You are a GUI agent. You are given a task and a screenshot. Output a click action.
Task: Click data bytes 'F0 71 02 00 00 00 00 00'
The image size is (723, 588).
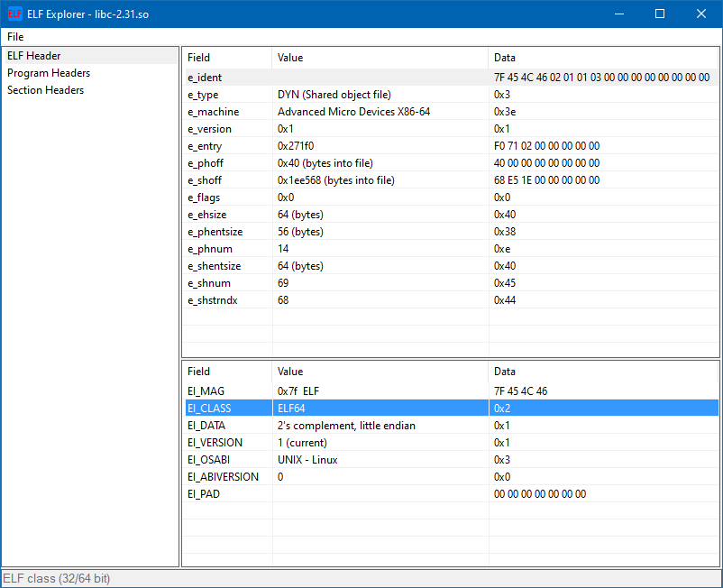click(546, 146)
